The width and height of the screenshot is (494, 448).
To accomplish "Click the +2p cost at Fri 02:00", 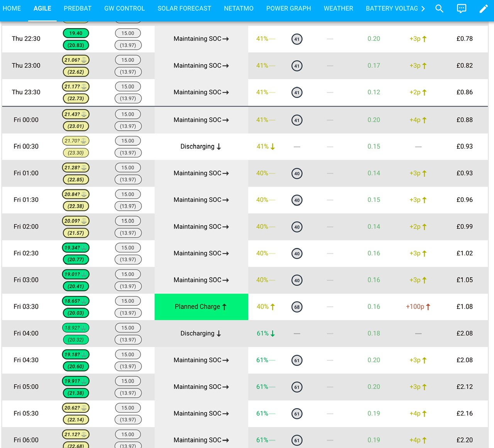I will point(418,227).
